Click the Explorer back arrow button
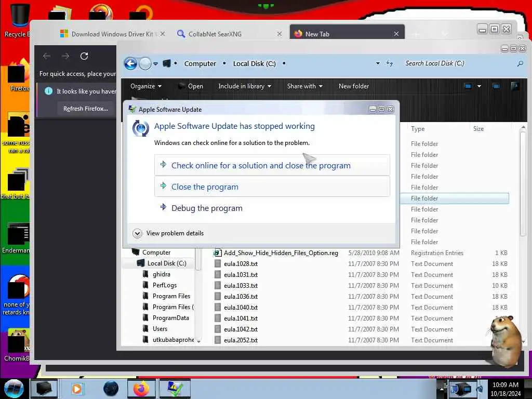This screenshot has width=532, height=399. [x=130, y=63]
